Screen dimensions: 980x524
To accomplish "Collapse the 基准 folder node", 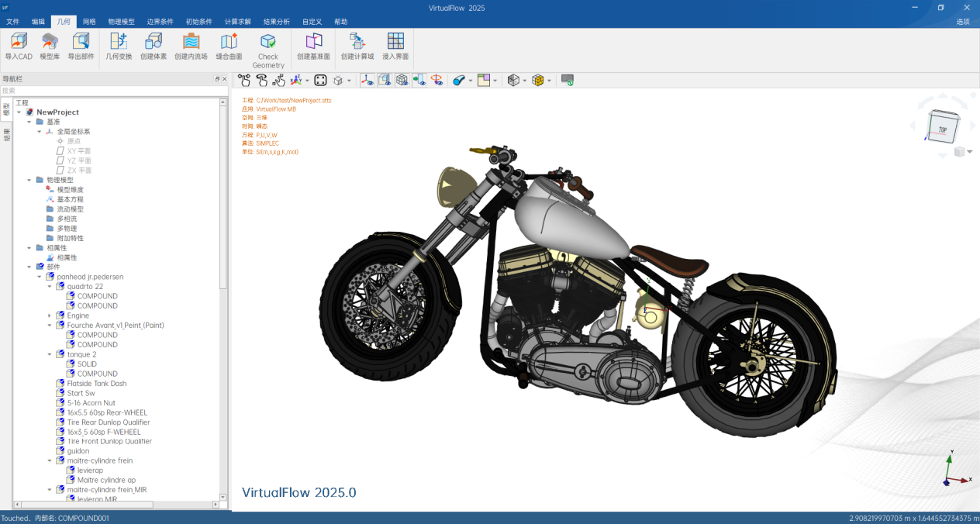I will [x=29, y=122].
